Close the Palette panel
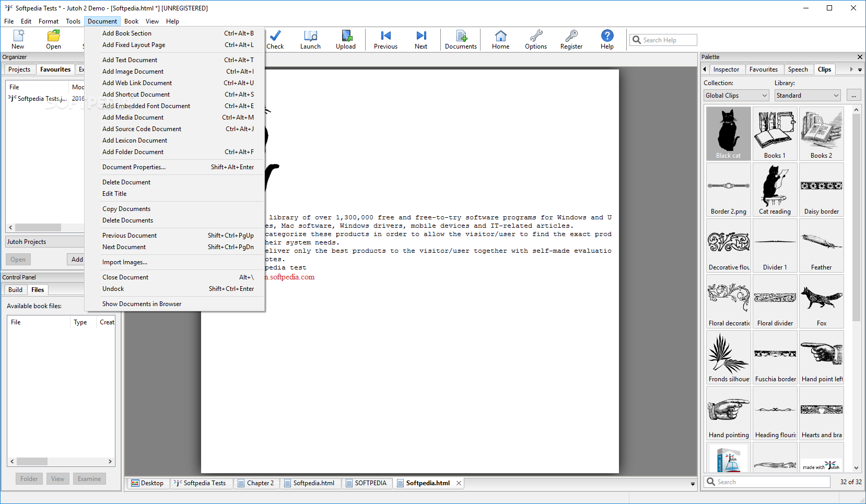 (860, 57)
